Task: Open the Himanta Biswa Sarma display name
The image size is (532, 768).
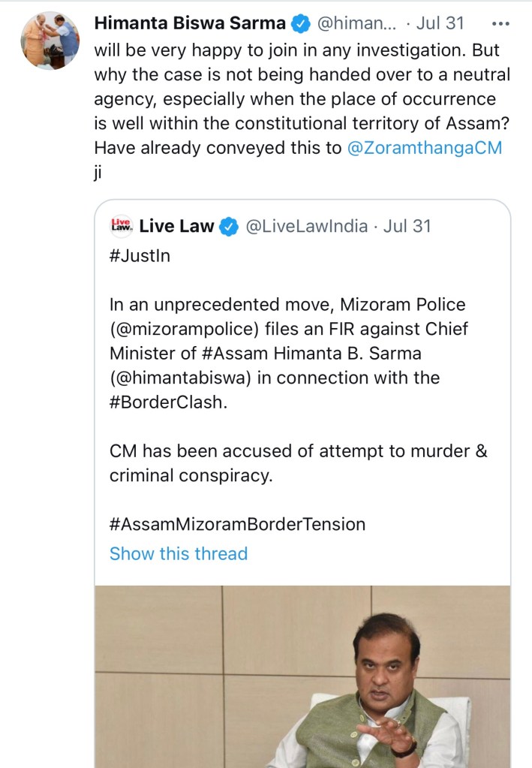Action: tap(190, 23)
